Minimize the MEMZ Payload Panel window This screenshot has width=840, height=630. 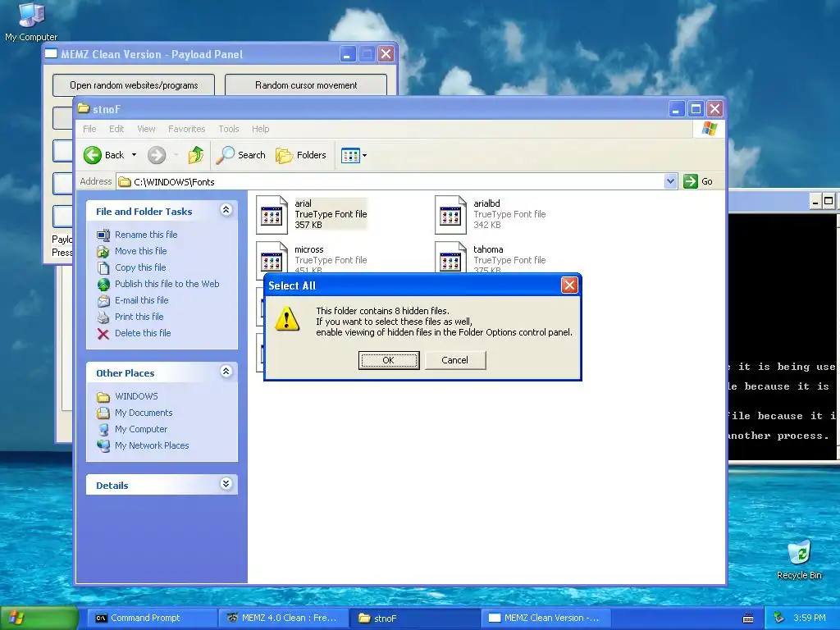[x=347, y=53]
